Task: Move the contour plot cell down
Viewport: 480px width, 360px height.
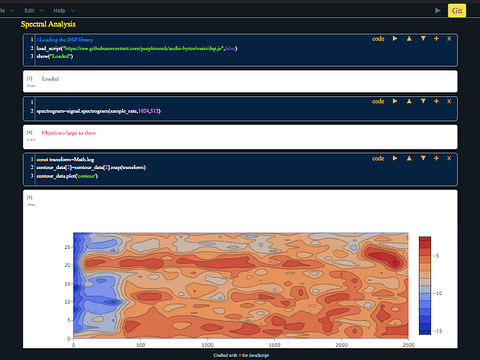Action: click(423, 158)
